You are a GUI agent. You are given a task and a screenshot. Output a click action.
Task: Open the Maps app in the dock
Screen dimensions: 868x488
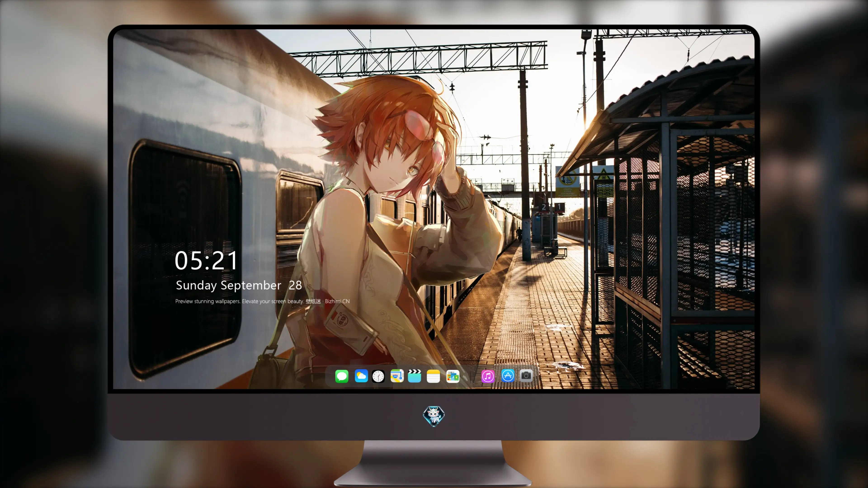[x=397, y=376]
